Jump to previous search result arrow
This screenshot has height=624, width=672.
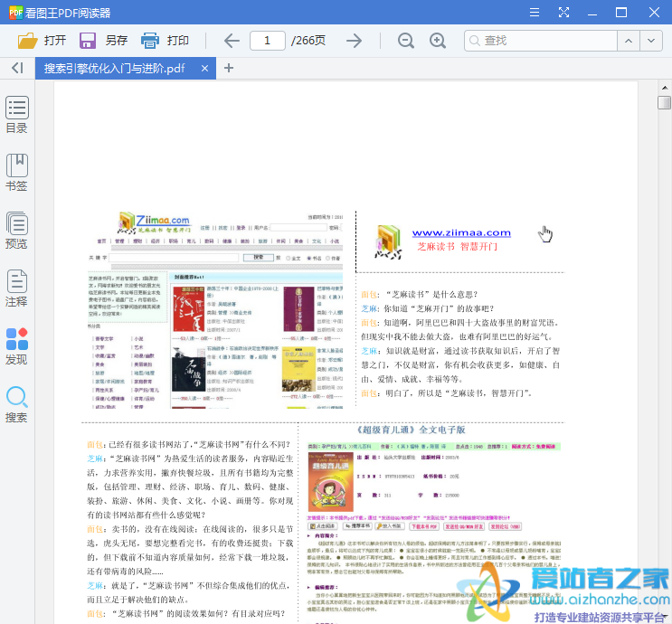(x=629, y=41)
